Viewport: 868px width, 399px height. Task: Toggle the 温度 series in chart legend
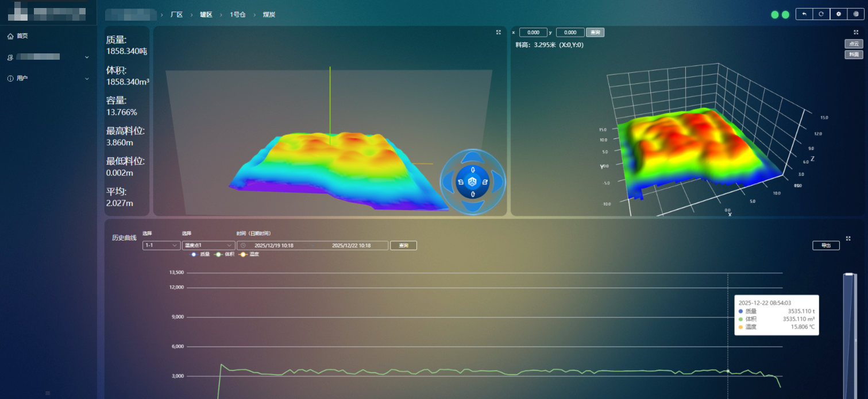pyautogui.click(x=249, y=254)
